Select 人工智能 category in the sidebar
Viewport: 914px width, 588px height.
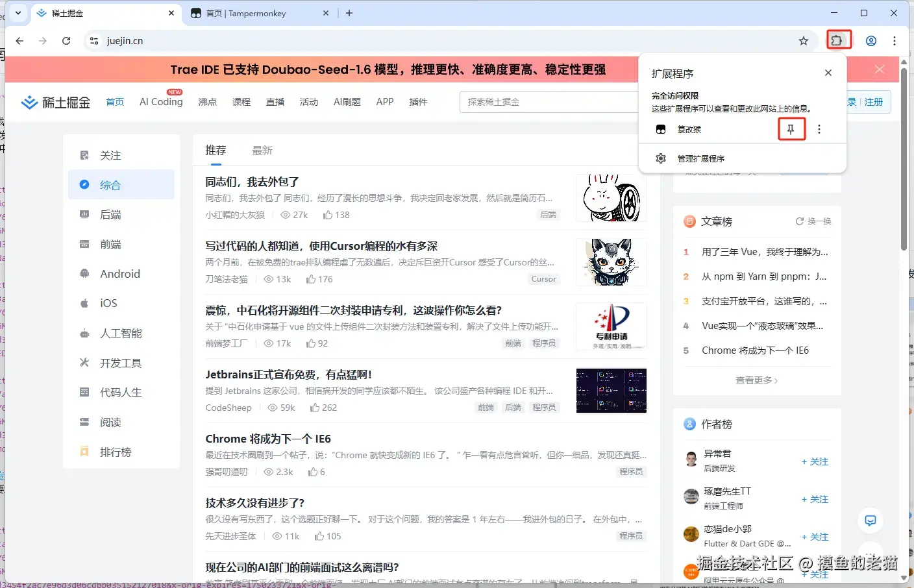pyautogui.click(x=121, y=334)
